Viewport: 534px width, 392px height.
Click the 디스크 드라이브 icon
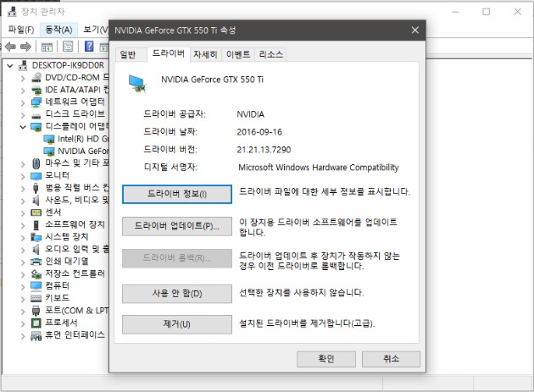36,115
